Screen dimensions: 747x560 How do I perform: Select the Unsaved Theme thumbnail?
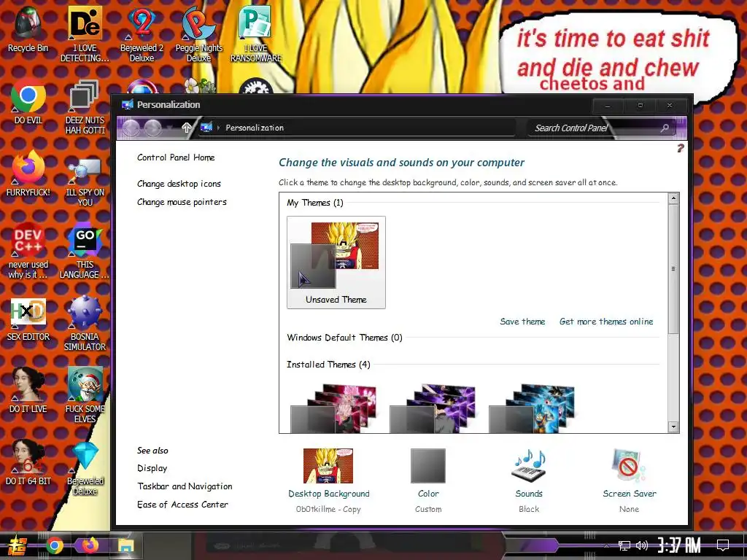click(336, 262)
